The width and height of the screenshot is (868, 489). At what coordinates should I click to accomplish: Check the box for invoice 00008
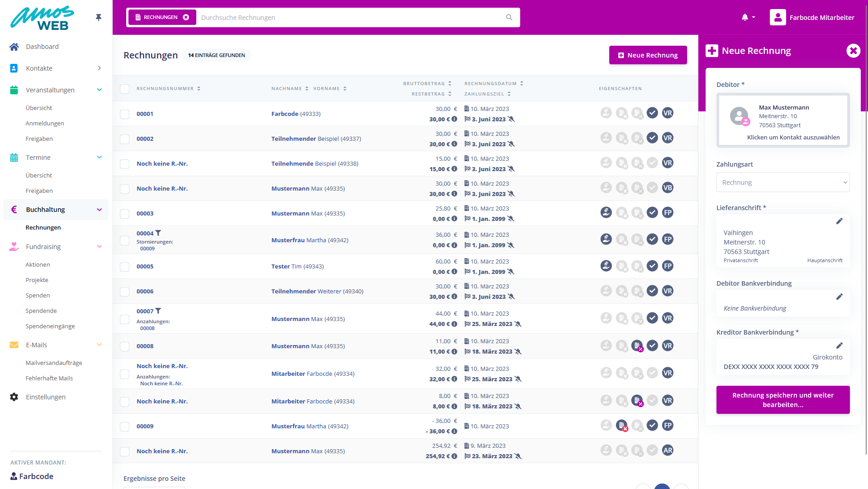125,346
